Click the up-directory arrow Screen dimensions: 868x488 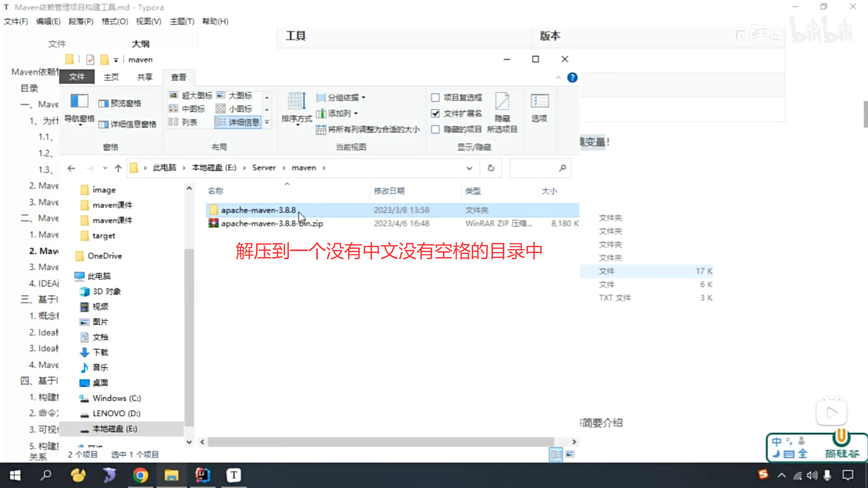118,168
